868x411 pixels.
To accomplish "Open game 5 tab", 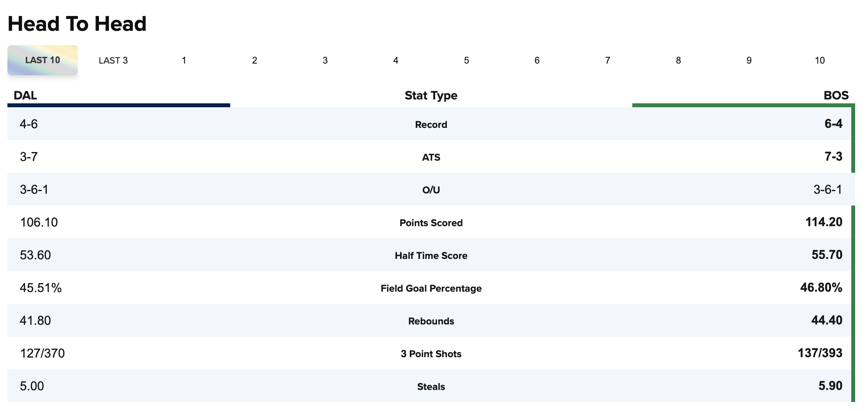I will (x=466, y=60).
